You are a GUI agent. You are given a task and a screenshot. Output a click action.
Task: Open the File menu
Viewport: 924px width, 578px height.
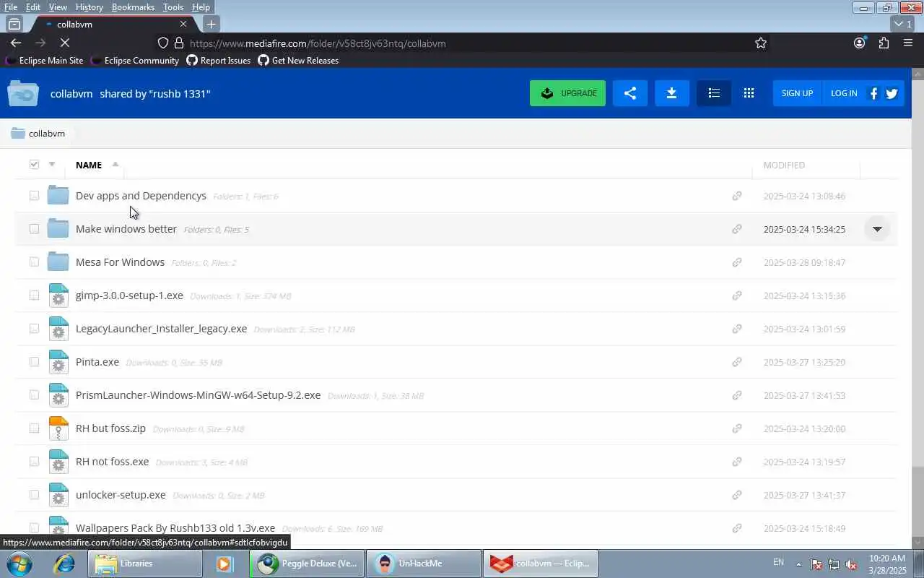pyautogui.click(x=11, y=7)
